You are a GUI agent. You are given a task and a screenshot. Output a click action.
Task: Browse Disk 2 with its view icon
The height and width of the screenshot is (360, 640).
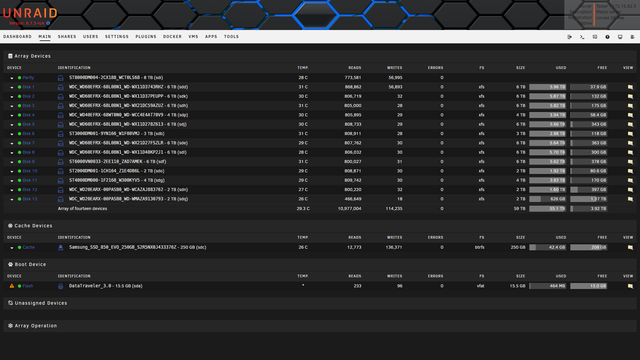coord(630,96)
